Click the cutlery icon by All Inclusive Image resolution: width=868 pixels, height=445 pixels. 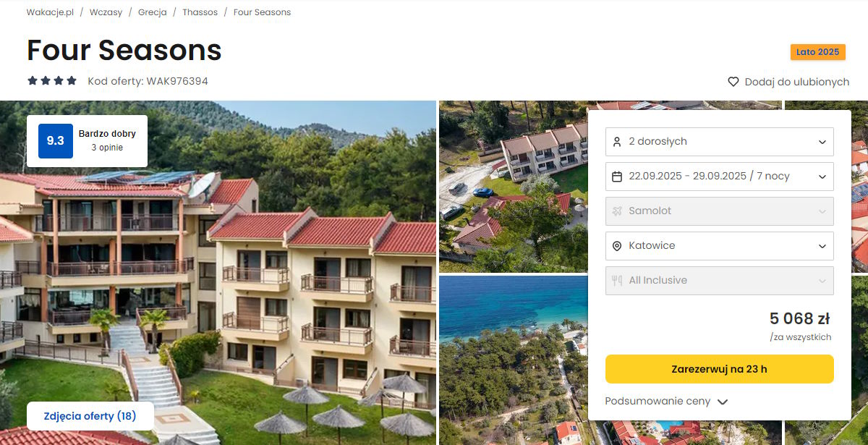[617, 281]
